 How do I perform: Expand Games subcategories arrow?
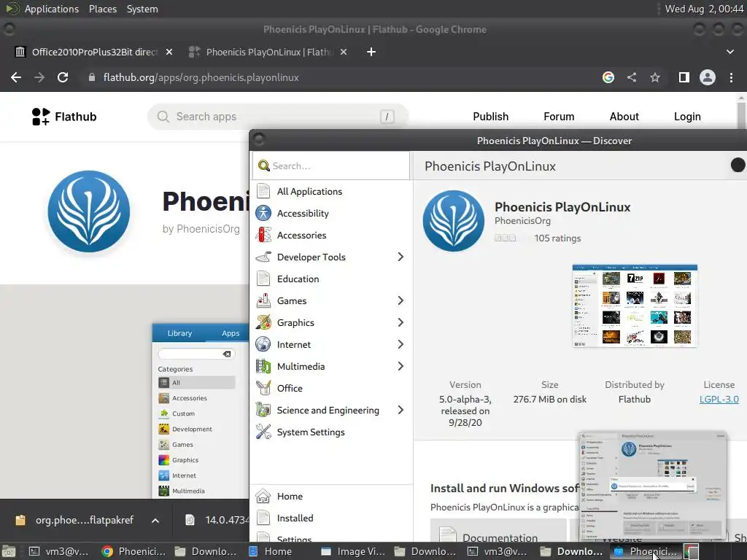(x=400, y=301)
